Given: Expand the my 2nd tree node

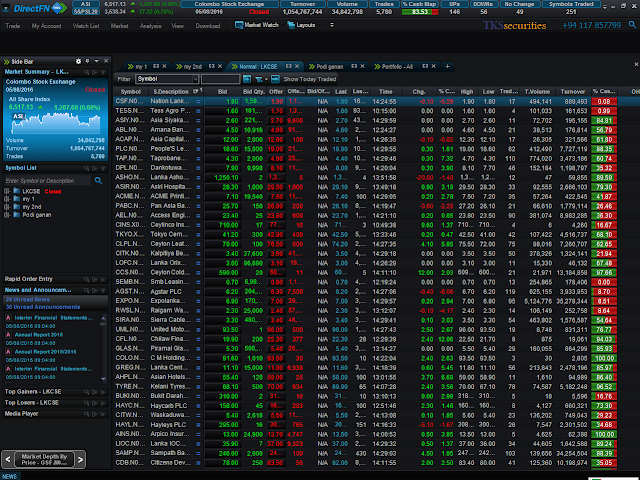Looking at the screenshot, I should pyautogui.click(x=7, y=207).
